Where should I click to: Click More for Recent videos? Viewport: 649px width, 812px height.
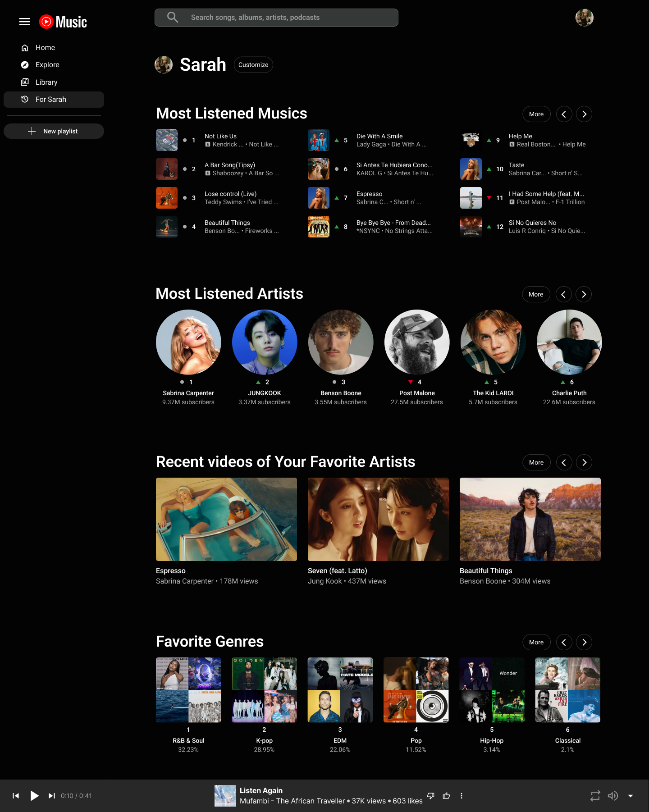(536, 462)
